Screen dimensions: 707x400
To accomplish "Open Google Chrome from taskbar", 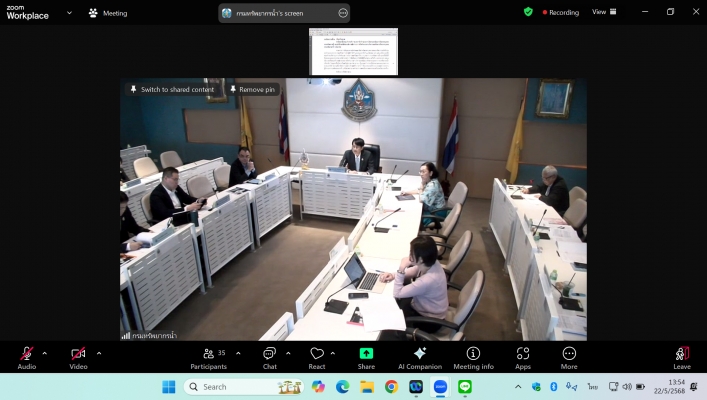I will 391,387.
